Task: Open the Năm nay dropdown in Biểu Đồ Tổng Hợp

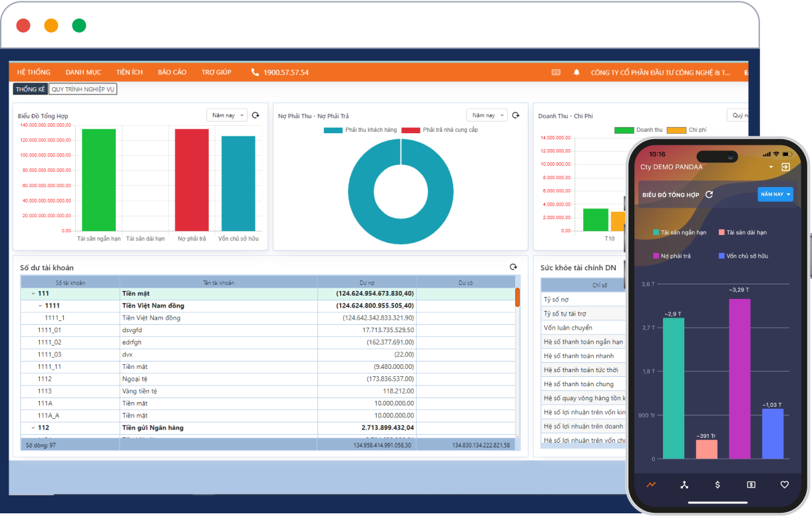Action: [227, 115]
